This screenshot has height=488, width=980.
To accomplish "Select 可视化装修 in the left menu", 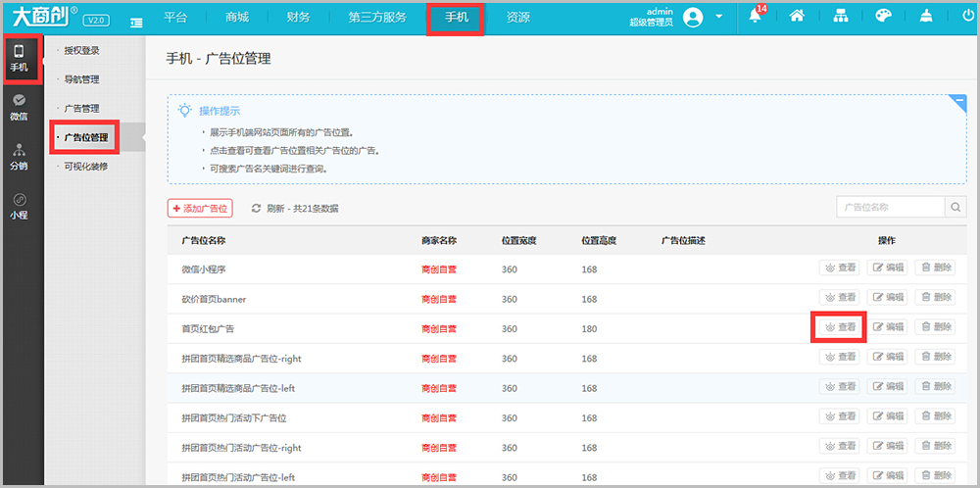I will 86,167.
